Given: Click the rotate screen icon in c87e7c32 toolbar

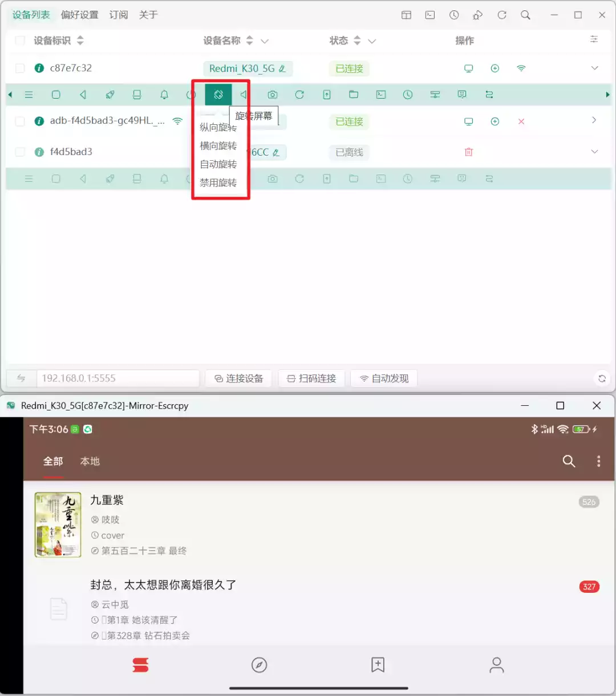Looking at the screenshot, I should pos(218,95).
